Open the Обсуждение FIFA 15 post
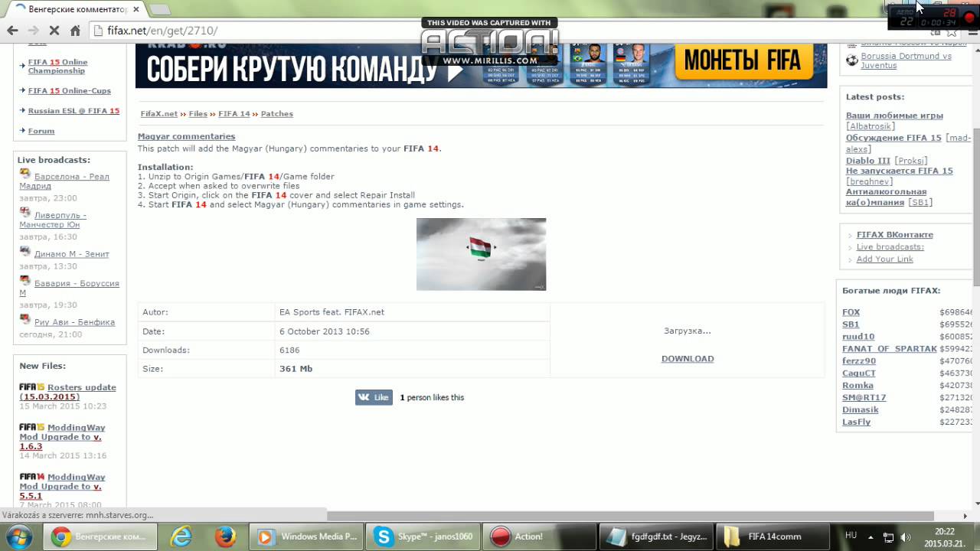The height and width of the screenshot is (551, 980). coord(893,138)
